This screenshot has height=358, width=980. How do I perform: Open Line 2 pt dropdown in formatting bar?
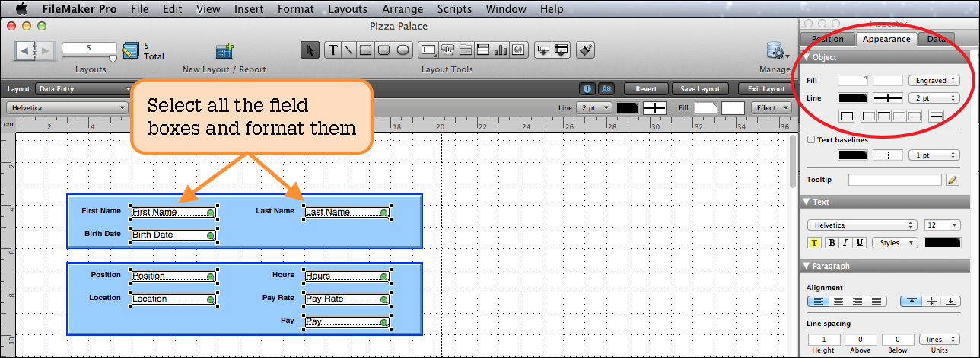(594, 108)
